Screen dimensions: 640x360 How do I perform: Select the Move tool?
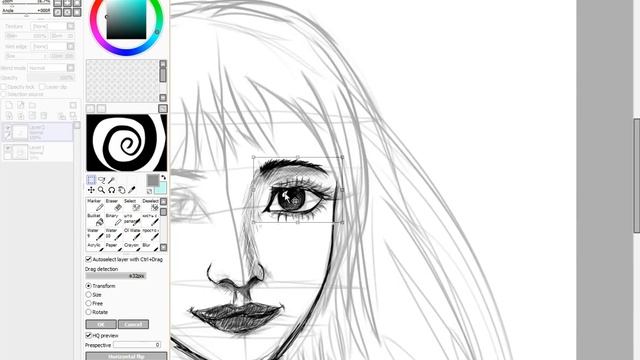pyautogui.click(x=91, y=190)
